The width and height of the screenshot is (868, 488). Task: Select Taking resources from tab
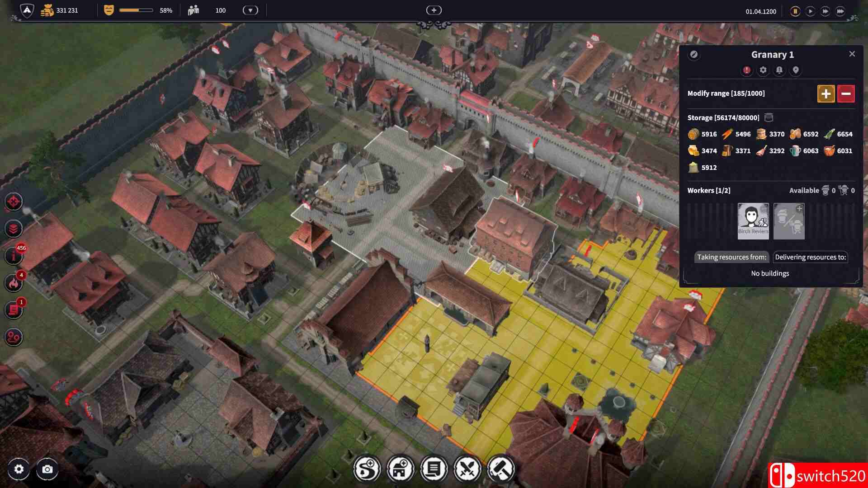731,257
